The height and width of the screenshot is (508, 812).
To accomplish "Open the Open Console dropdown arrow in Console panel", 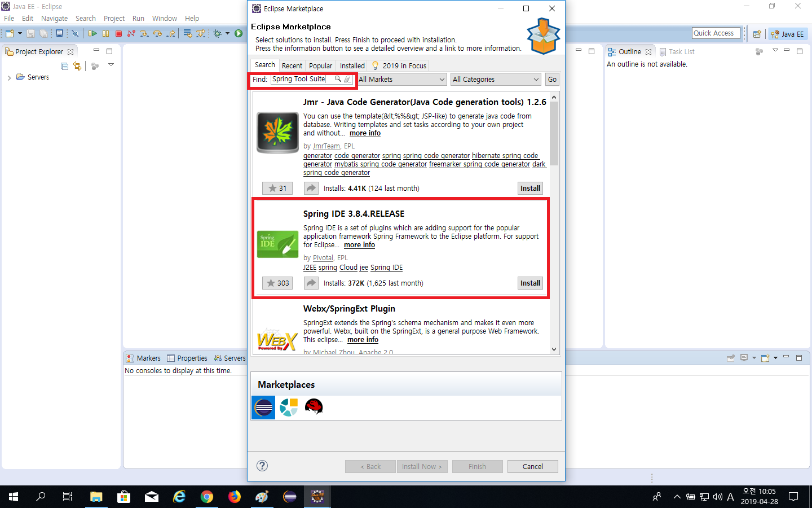I will pyautogui.click(x=775, y=358).
